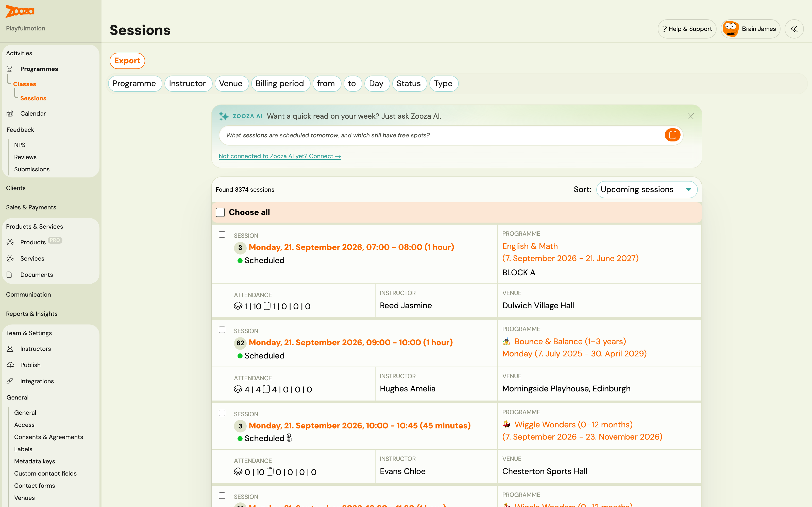This screenshot has width=812, height=507.
Task: Tick the Choose all checkbox
Action: [x=220, y=212]
